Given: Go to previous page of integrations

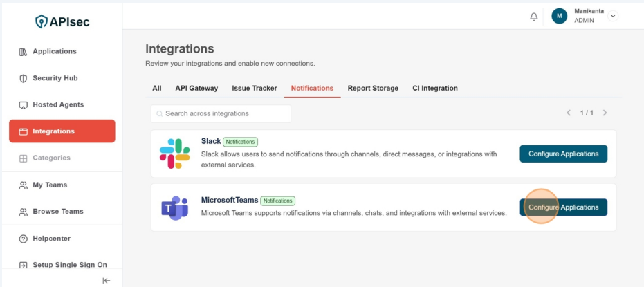Looking at the screenshot, I should [x=569, y=113].
